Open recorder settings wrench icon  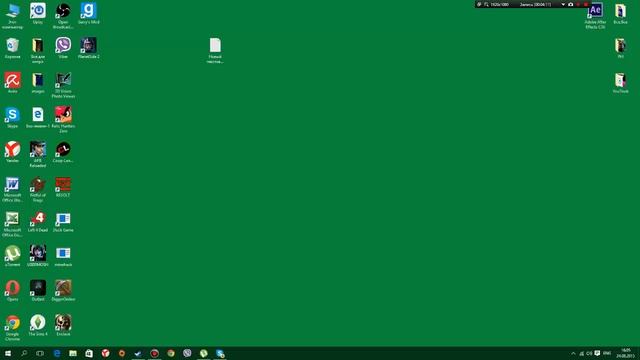point(479,4)
